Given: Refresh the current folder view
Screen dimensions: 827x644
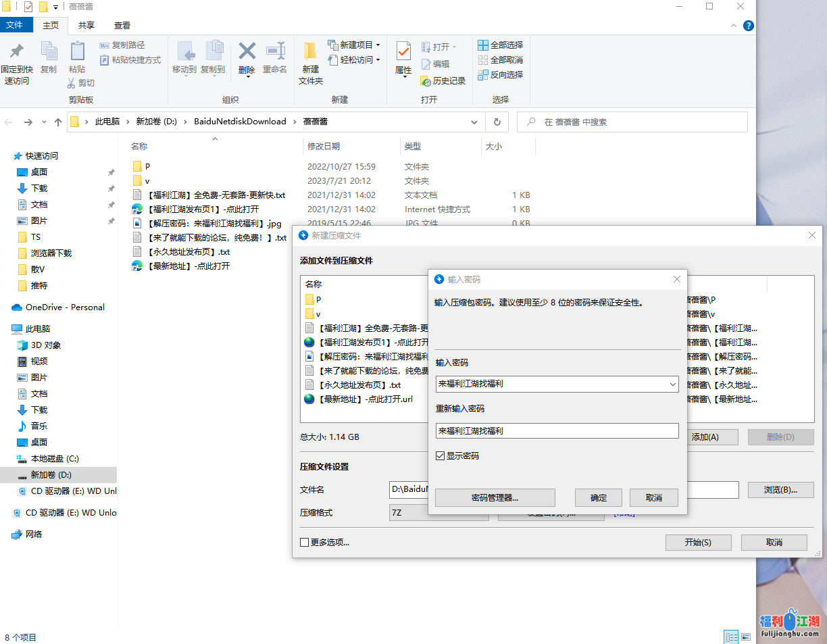Looking at the screenshot, I should tap(497, 122).
